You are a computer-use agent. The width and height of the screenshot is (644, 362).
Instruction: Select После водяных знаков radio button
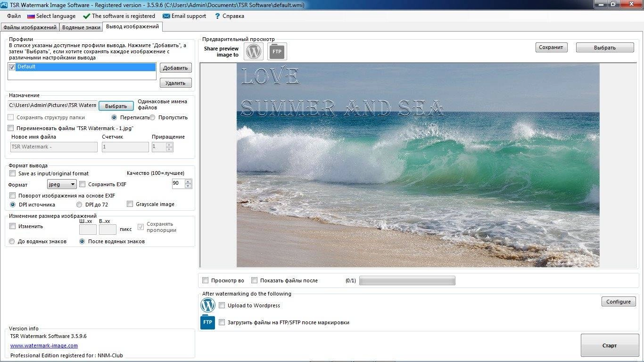click(82, 241)
